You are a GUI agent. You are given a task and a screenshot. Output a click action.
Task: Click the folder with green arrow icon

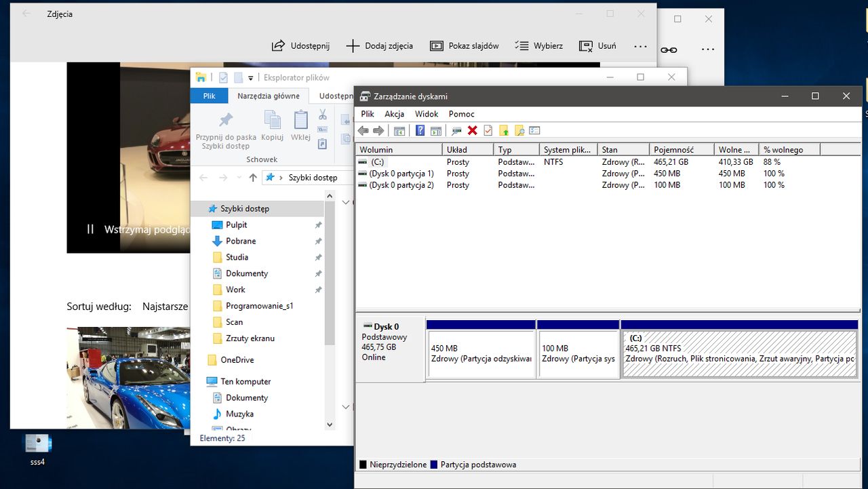click(504, 131)
